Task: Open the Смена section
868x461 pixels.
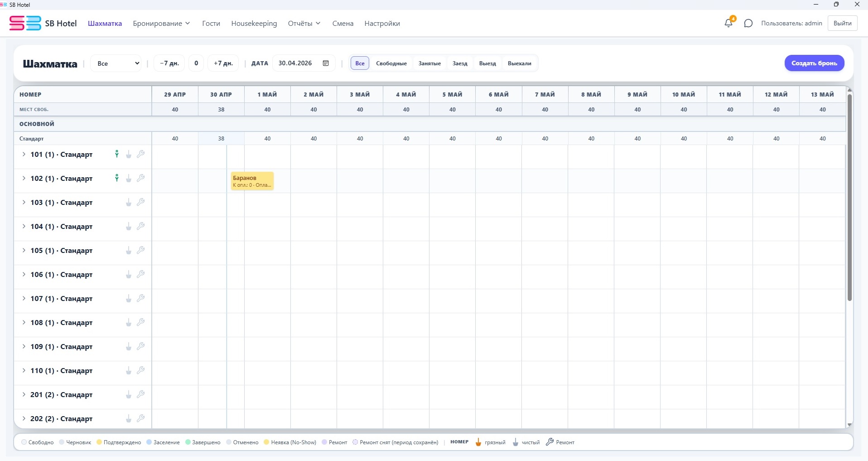Action: coord(343,24)
